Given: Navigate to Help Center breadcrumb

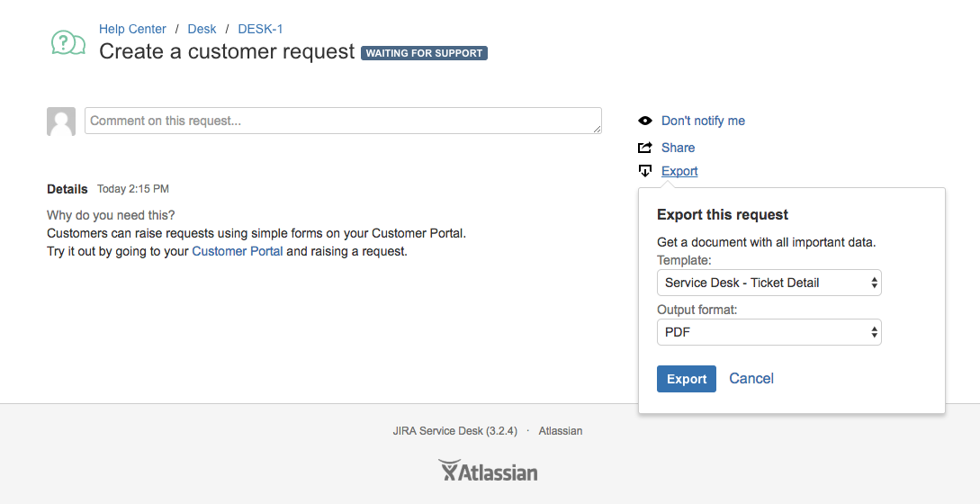Looking at the screenshot, I should click(132, 29).
